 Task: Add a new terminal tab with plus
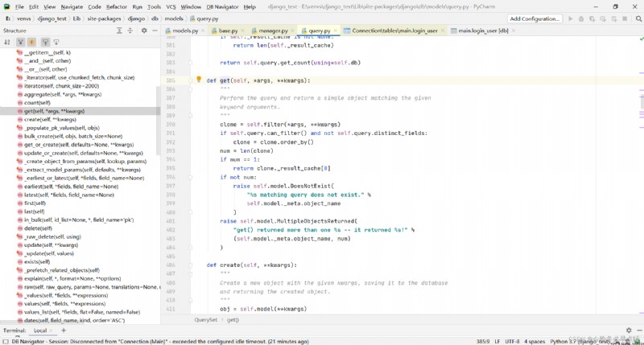pyautogui.click(x=64, y=331)
